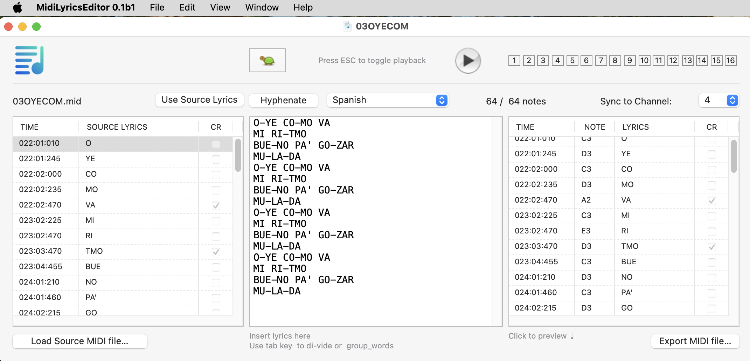The width and height of the screenshot is (750, 361).
Task: Toggle channel 4 box
Action: (x=558, y=60)
